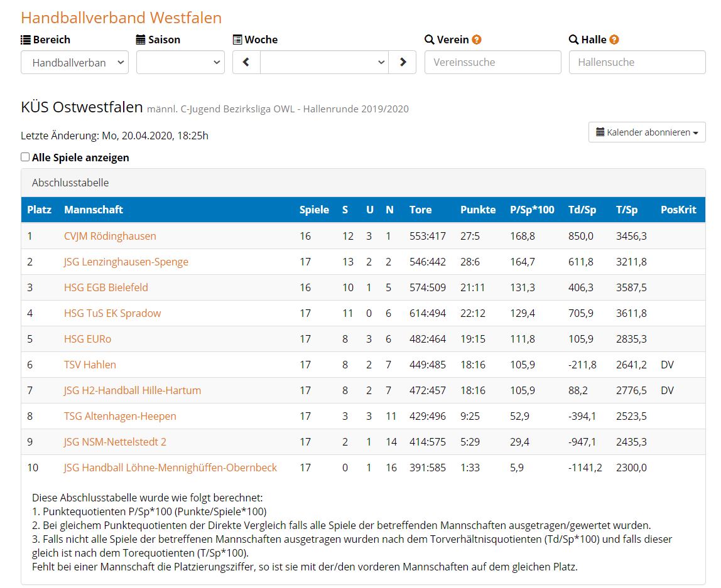Image resolution: width=721 pixels, height=588 pixels.
Task: Click the 9:25 Punkte cell
Action: 470,416
